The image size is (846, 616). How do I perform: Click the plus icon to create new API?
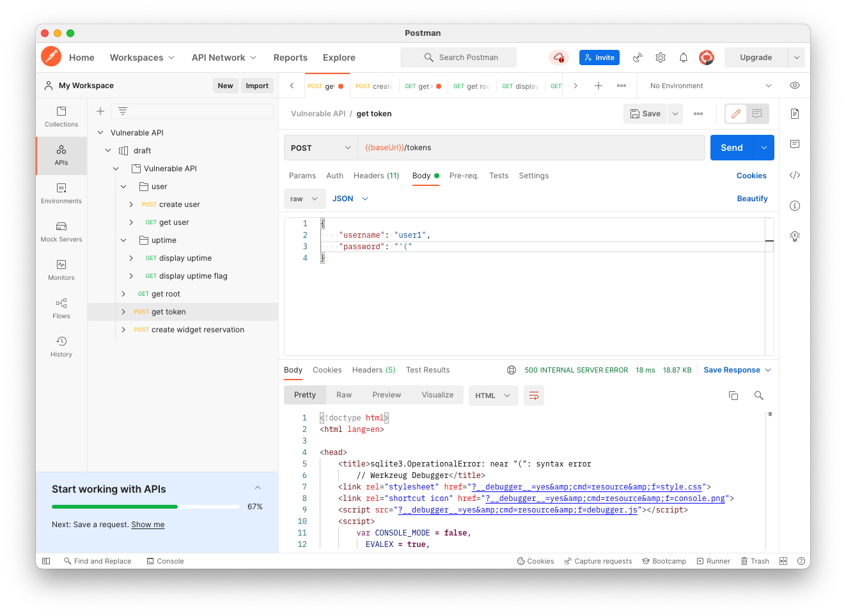(x=100, y=111)
